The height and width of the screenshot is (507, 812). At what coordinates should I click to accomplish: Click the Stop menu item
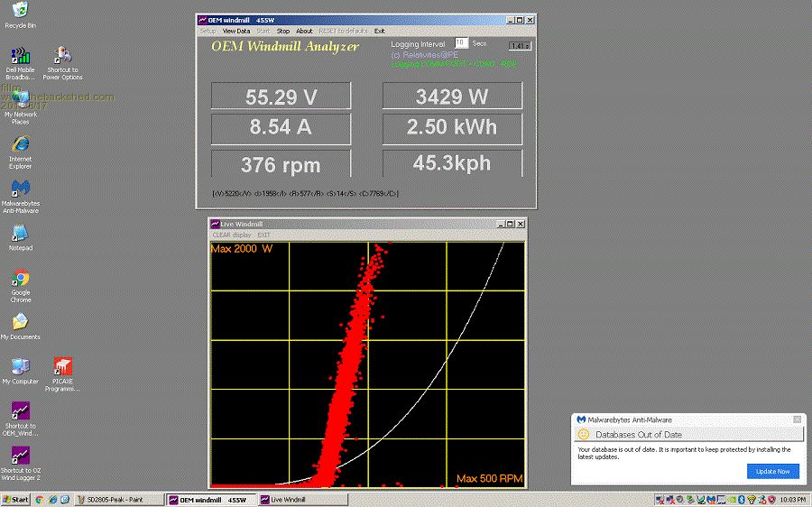[x=282, y=31]
